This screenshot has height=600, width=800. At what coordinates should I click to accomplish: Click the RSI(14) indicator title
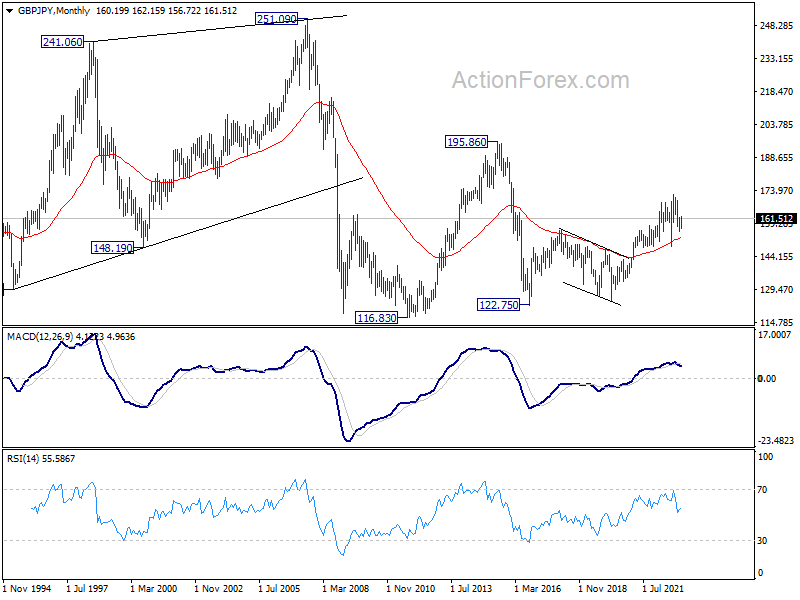coord(23,459)
